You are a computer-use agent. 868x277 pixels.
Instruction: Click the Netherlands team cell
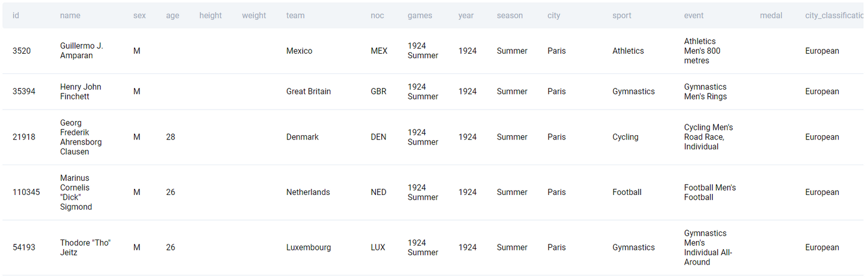(308, 192)
